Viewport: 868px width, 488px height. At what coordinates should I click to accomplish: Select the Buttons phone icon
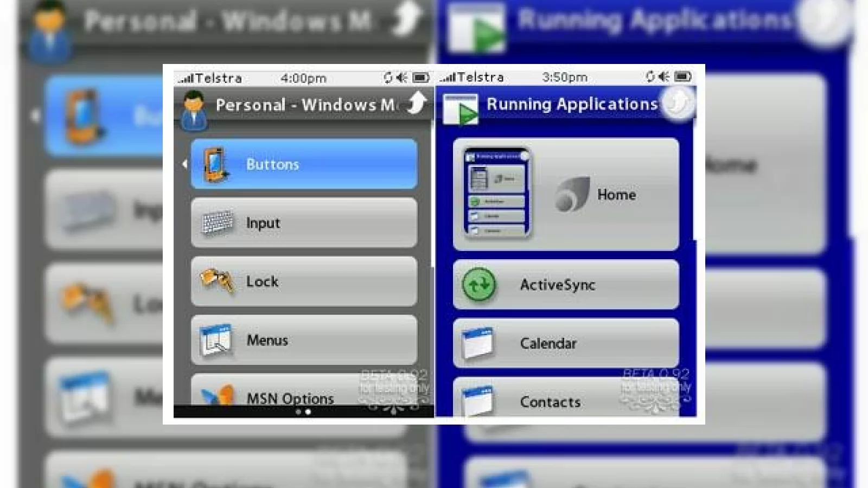(215, 164)
